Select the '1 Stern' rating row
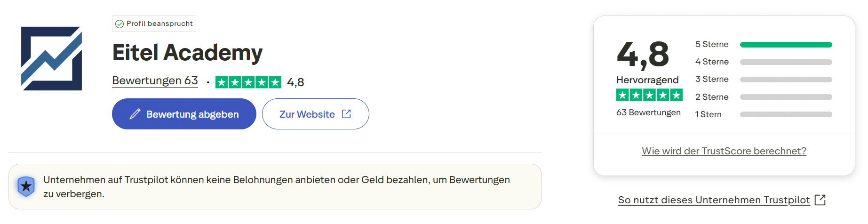 pos(708,114)
